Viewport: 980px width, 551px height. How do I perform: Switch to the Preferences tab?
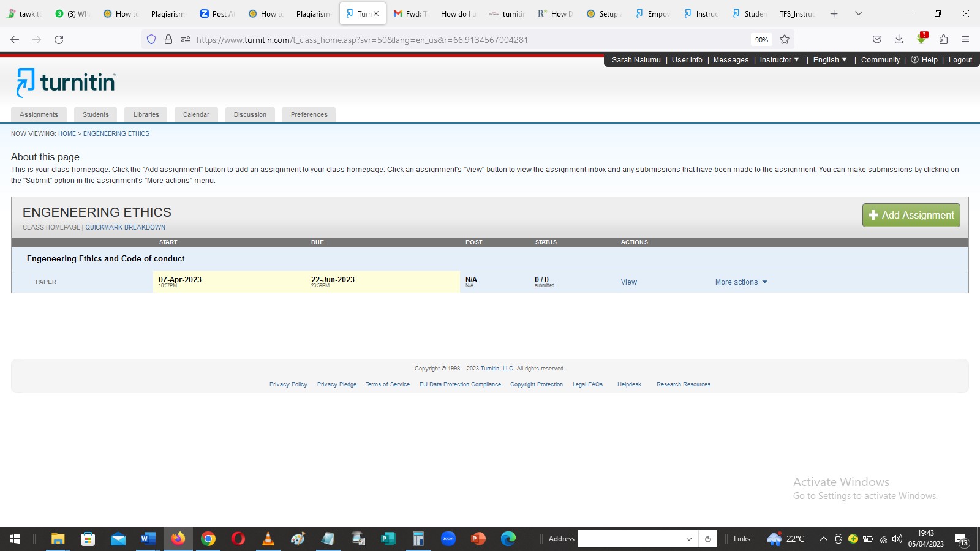[x=309, y=114]
